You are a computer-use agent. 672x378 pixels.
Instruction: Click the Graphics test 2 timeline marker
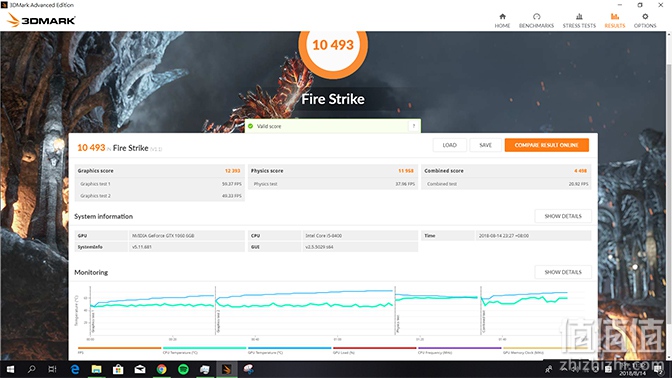coord(218,321)
